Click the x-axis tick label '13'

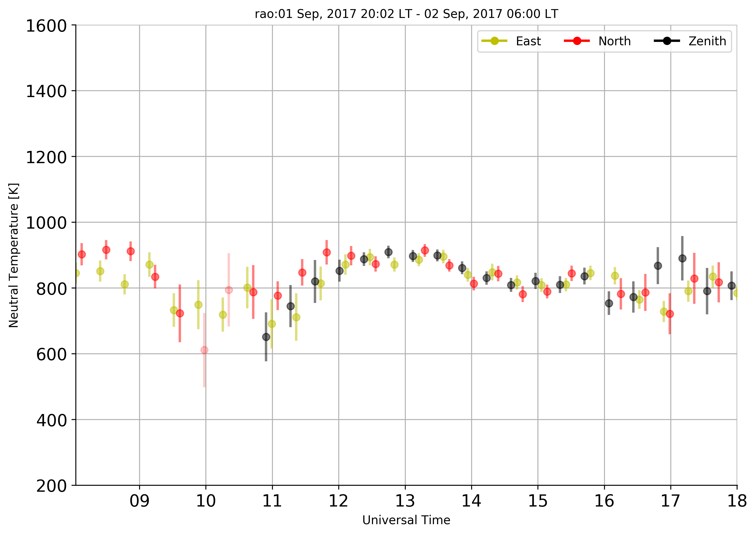[405, 501]
